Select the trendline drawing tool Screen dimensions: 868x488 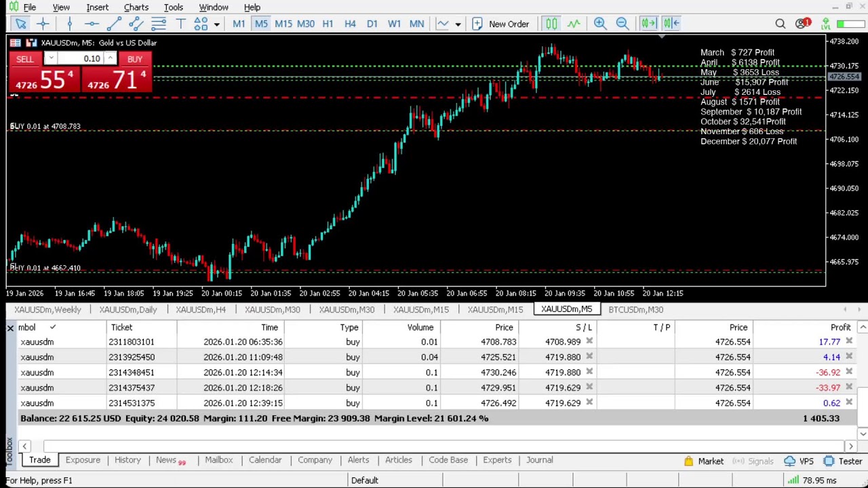[114, 24]
